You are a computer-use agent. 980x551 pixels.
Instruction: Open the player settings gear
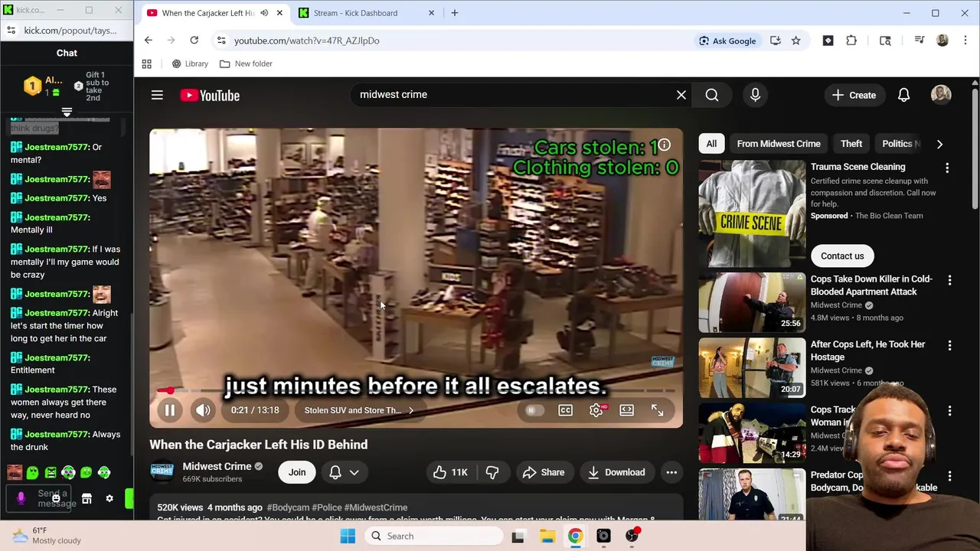tap(596, 410)
